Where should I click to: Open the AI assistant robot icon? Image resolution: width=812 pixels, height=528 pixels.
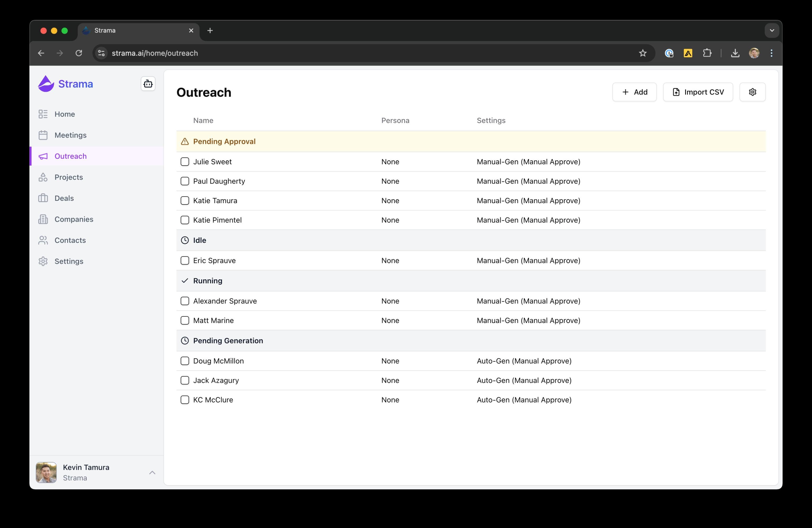(x=148, y=84)
